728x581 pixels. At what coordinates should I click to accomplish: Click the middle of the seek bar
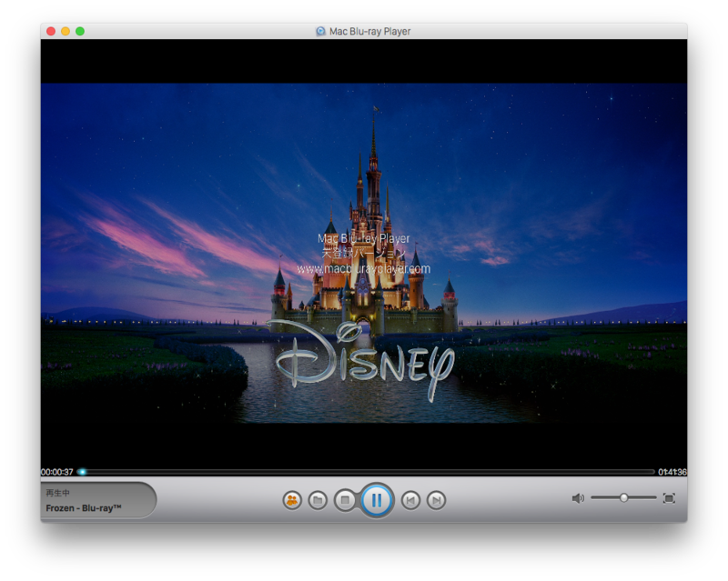pos(366,472)
